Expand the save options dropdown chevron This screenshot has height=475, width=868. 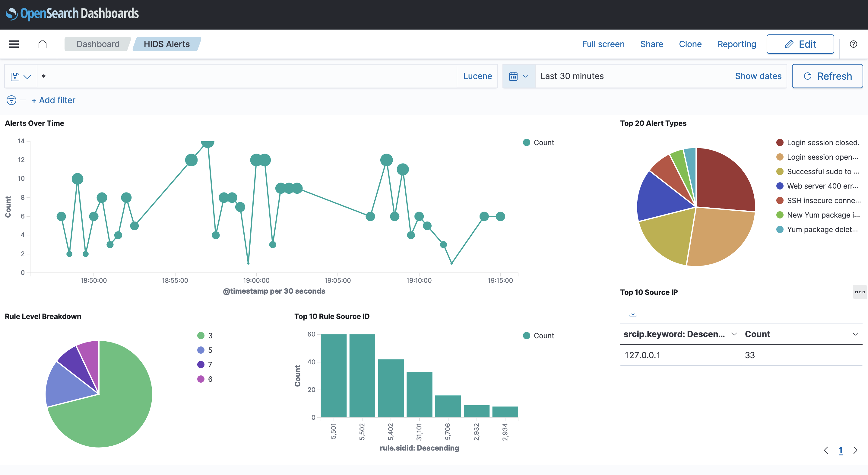[27, 76]
